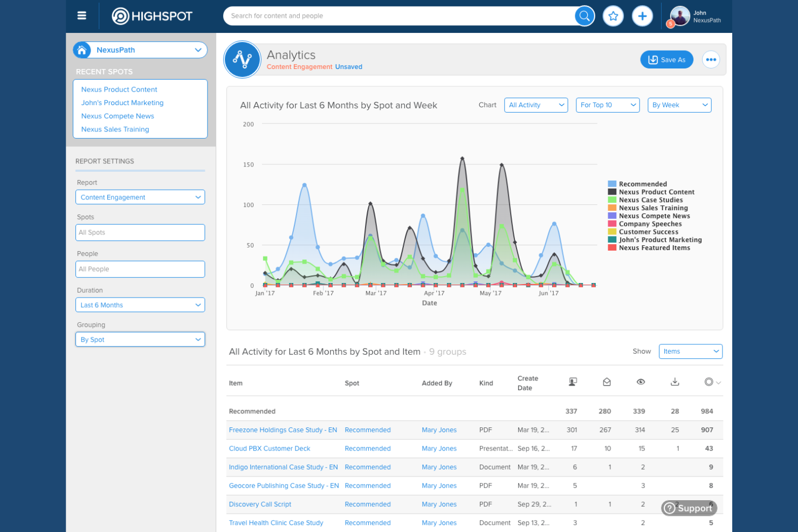
Task: Click Mary Jones in Cloud PBX row
Action: [439, 448]
